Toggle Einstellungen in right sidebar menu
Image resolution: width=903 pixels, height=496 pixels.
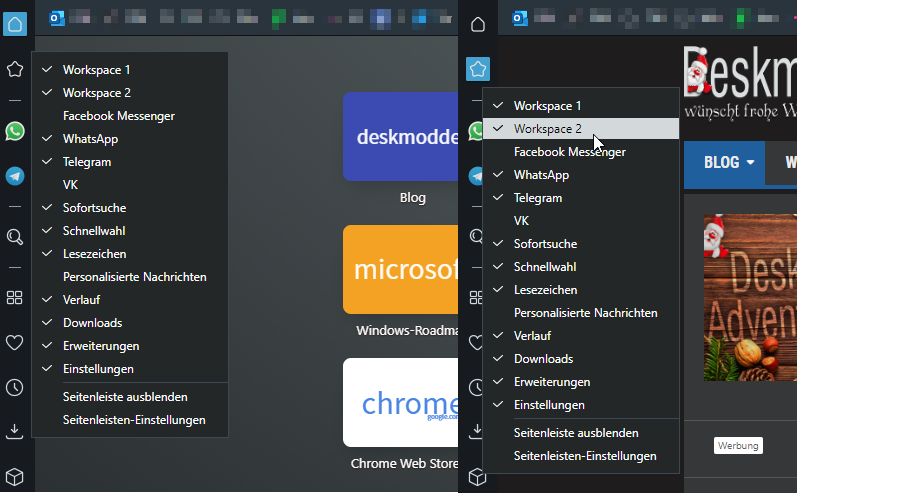point(581,405)
